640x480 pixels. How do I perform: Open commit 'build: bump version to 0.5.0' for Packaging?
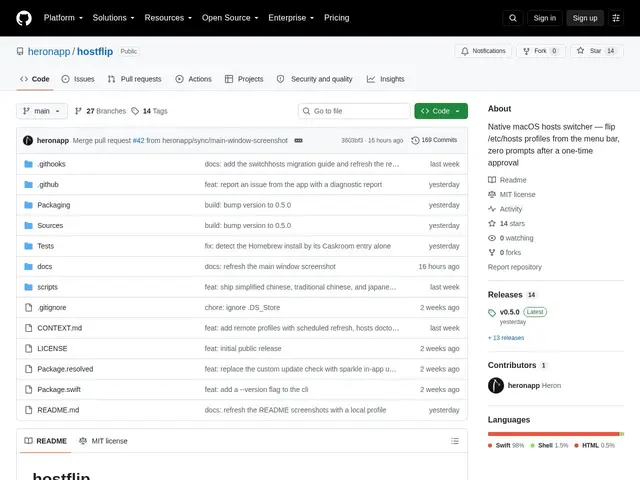[248, 205]
